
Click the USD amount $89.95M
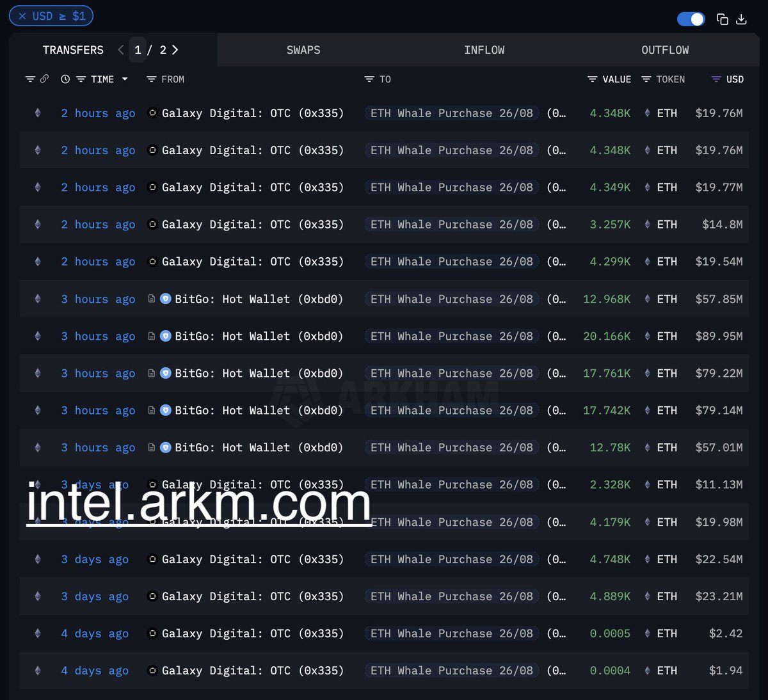tap(719, 336)
